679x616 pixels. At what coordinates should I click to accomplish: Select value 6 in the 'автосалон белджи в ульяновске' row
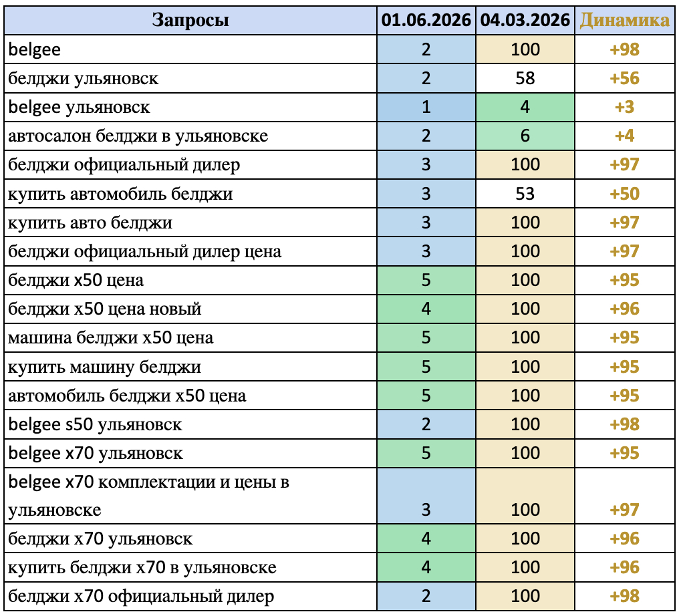pos(525,136)
